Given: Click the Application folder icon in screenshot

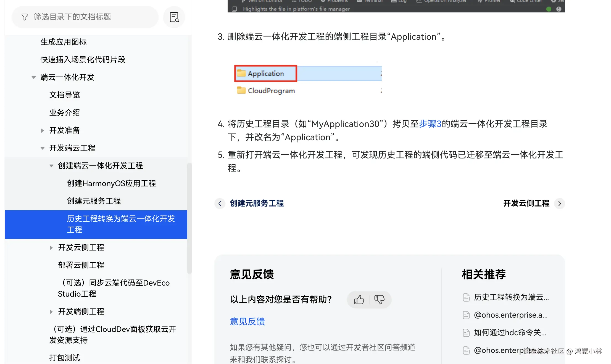Looking at the screenshot, I should click(x=241, y=73).
